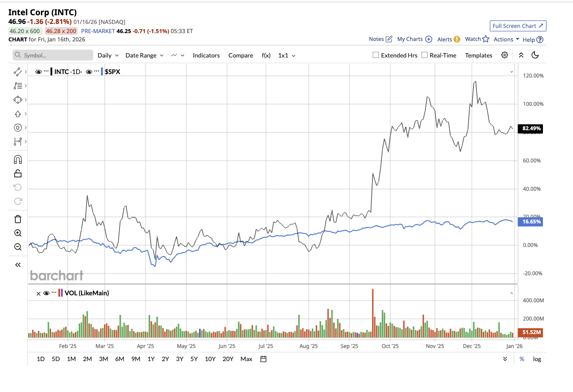573x392 pixels.
Task: Click the Symbol search field
Action: pos(53,55)
